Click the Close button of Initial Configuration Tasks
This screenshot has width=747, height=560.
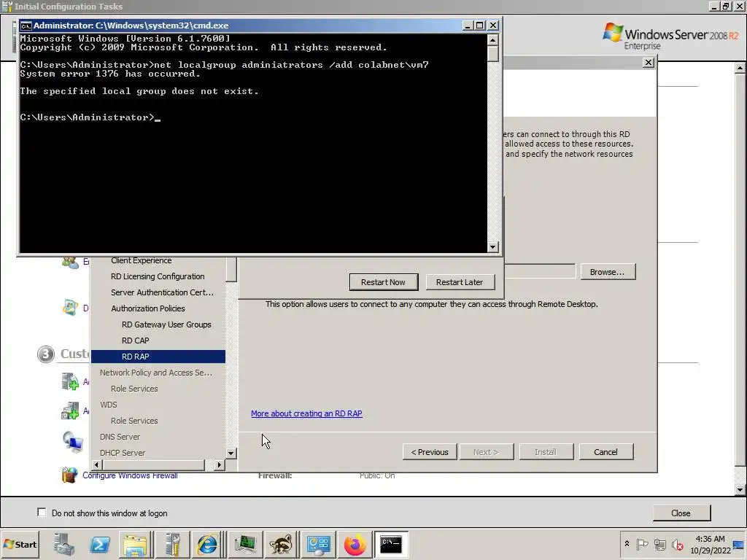pos(681,513)
